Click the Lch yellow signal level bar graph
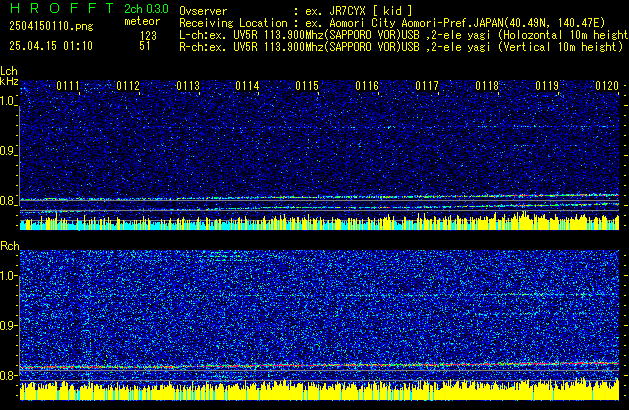This screenshot has height=410, width=629. click(320, 221)
